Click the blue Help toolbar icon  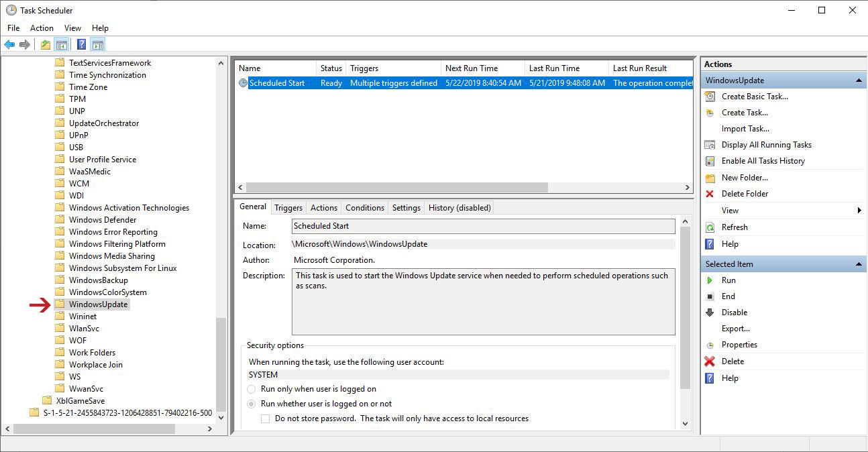pyautogui.click(x=81, y=45)
